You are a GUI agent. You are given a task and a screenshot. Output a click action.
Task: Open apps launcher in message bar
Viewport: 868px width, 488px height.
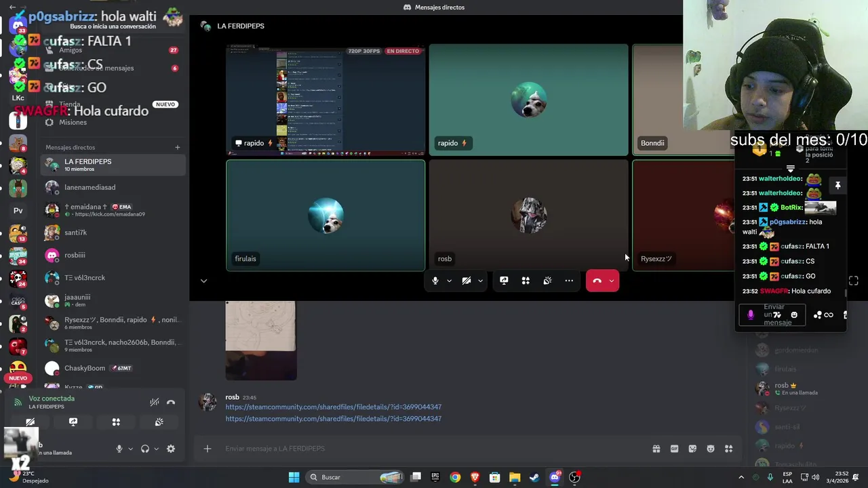coord(729,449)
